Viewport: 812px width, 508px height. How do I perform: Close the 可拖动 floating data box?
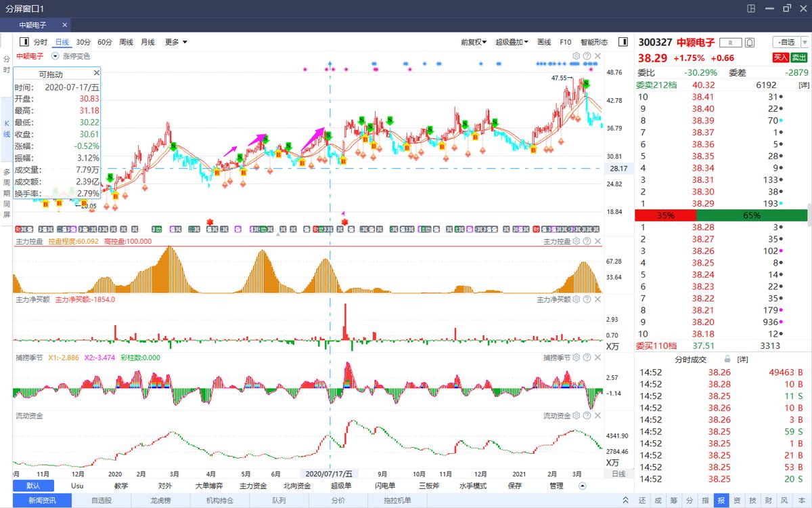pyautogui.click(x=96, y=73)
